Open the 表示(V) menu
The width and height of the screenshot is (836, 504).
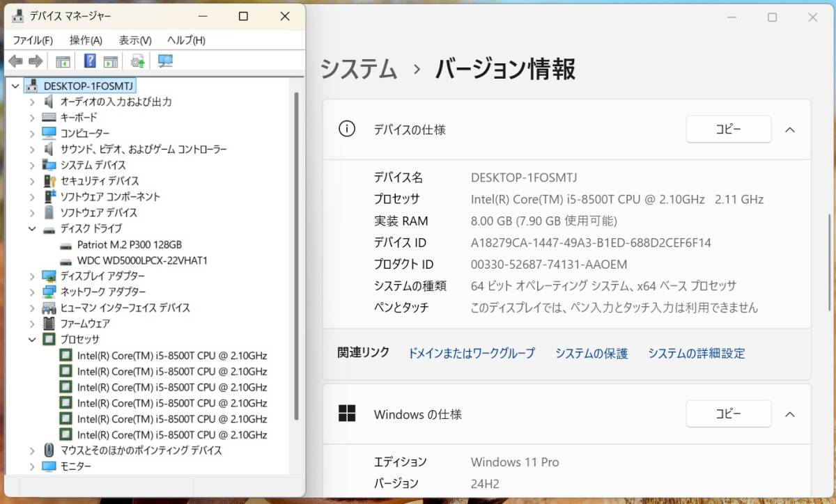click(135, 40)
